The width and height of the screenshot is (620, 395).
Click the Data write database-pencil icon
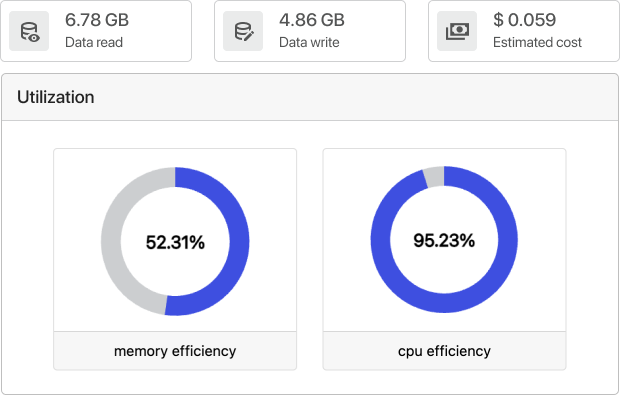[243, 31]
